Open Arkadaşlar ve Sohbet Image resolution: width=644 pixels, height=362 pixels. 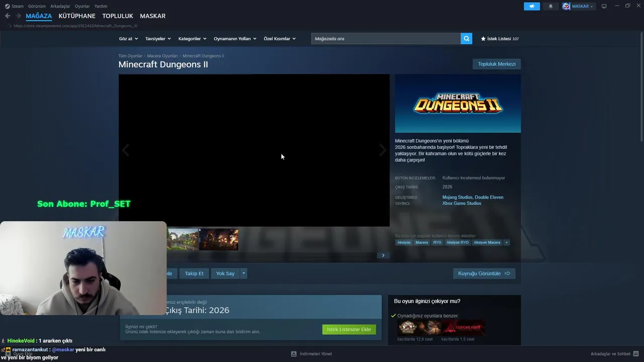tap(610, 354)
